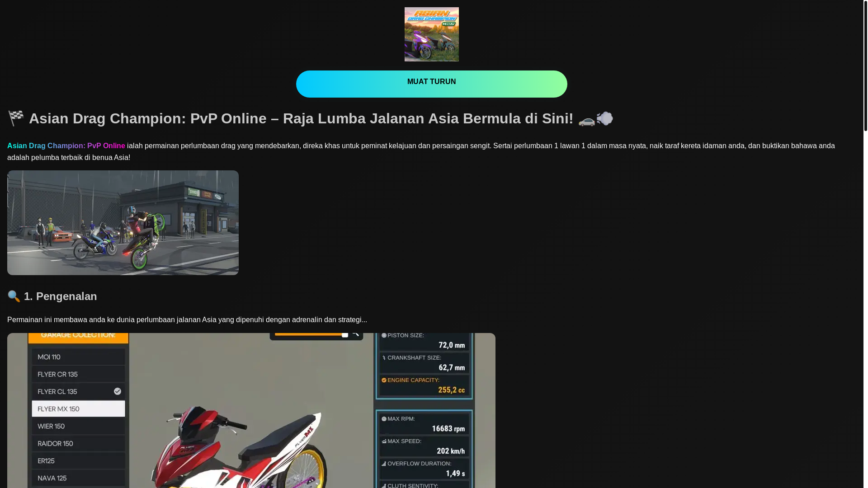The image size is (868, 488).
Task: Click the magnifying glass emoji beside Pengenalan
Action: 14,296
